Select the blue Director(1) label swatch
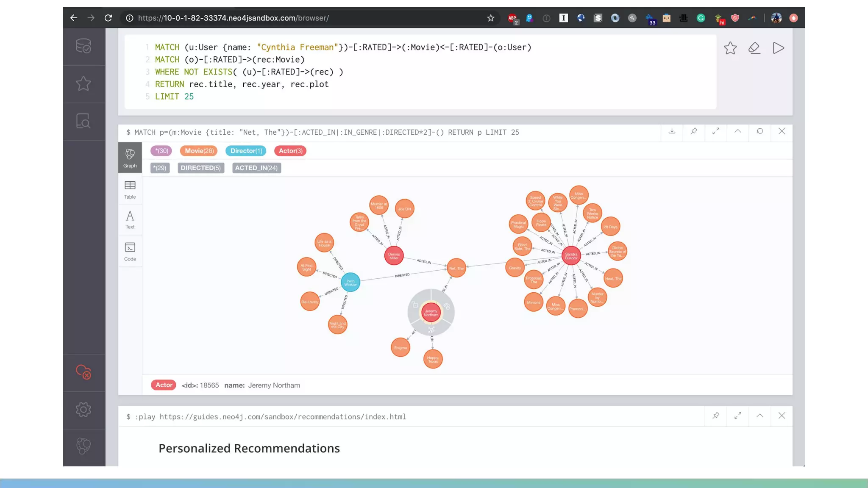The width and height of the screenshot is (868, 488). [246, 151]
